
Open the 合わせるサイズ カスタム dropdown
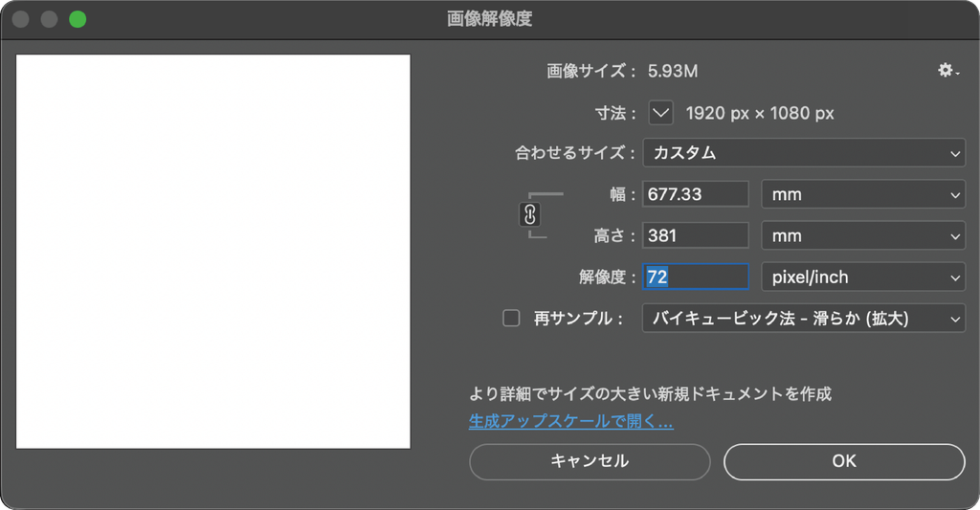point(804,152)
